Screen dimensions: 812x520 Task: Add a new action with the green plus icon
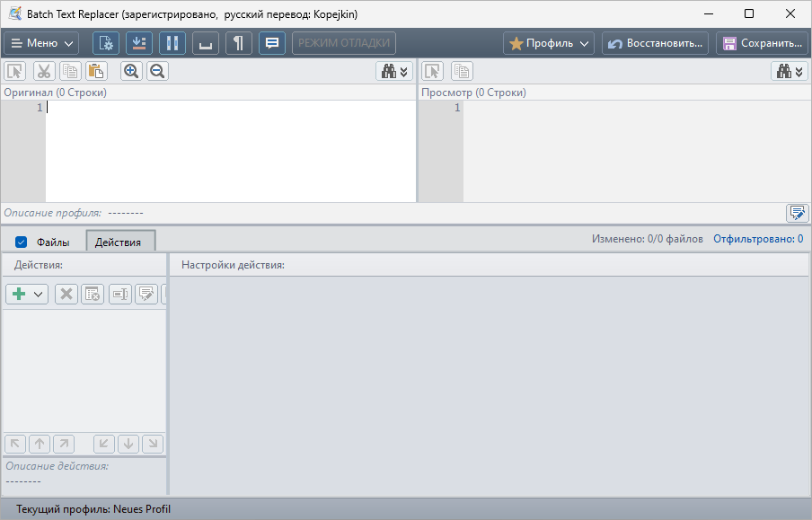point(19,294)
